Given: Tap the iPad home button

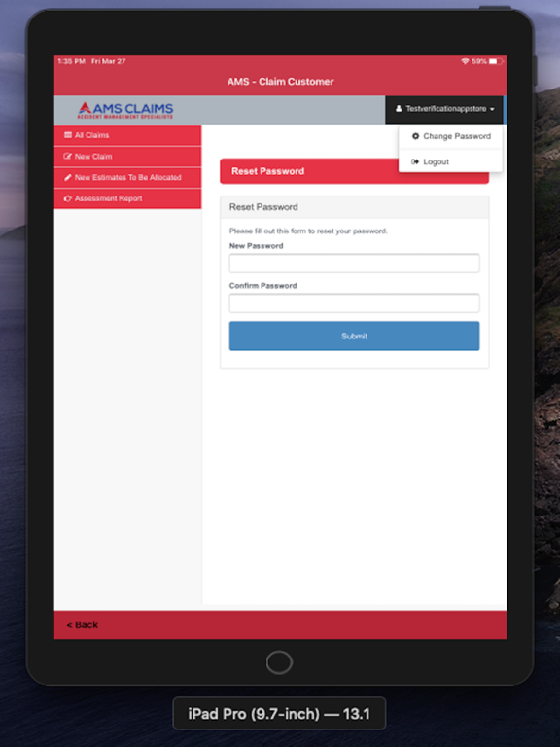Looking at the screenshot, I should tap(280, 662).
